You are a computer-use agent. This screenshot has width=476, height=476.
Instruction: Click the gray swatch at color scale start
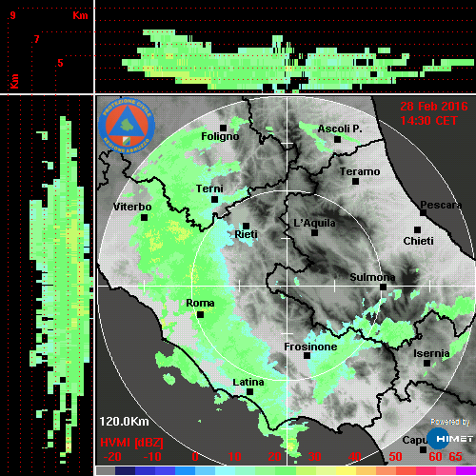[x=106, y=470]
